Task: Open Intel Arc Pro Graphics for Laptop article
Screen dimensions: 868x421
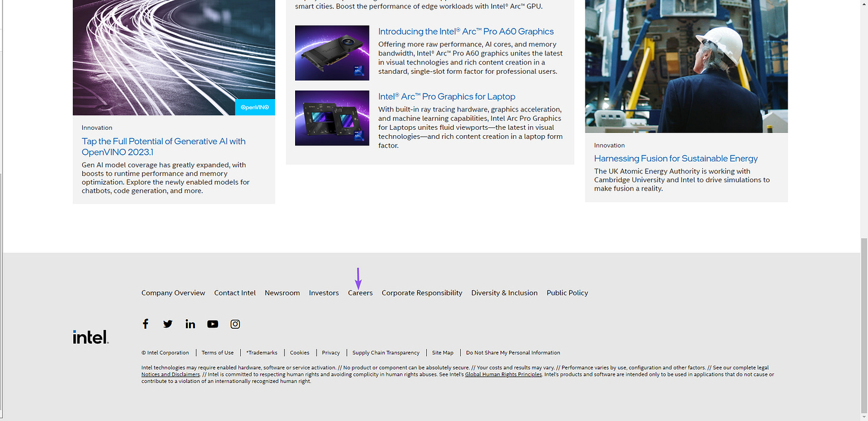Action: [447, 96]
